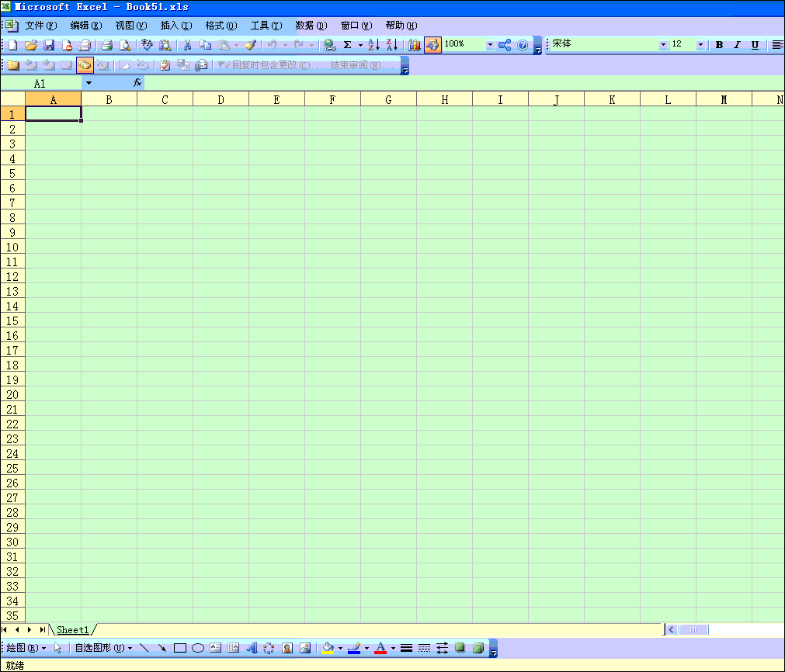The image size is (785, 672).
Task: Select the AutoSum icon
Action: [x=348, y=45]
